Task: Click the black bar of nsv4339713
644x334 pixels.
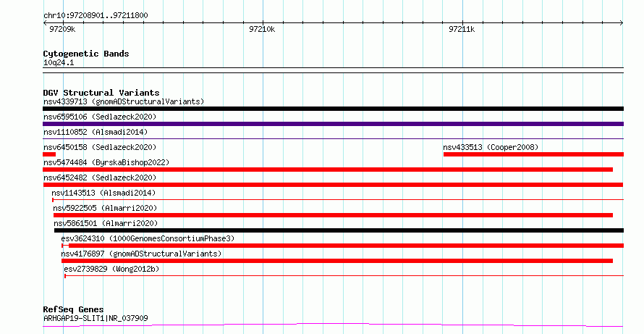Action: 333,109
